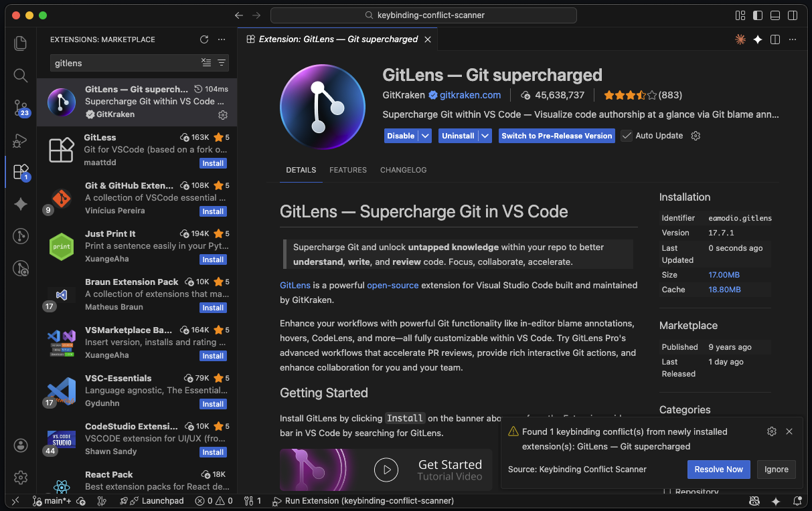Play the Get Started tutorial video
Image resolution: width=812 pixels, height=511 pixels.
(x=386, y=470)
